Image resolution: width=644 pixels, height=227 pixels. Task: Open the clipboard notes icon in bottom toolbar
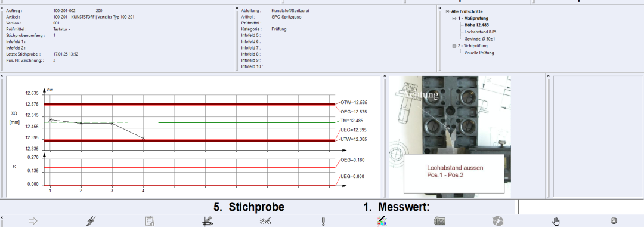pos(150,221)
